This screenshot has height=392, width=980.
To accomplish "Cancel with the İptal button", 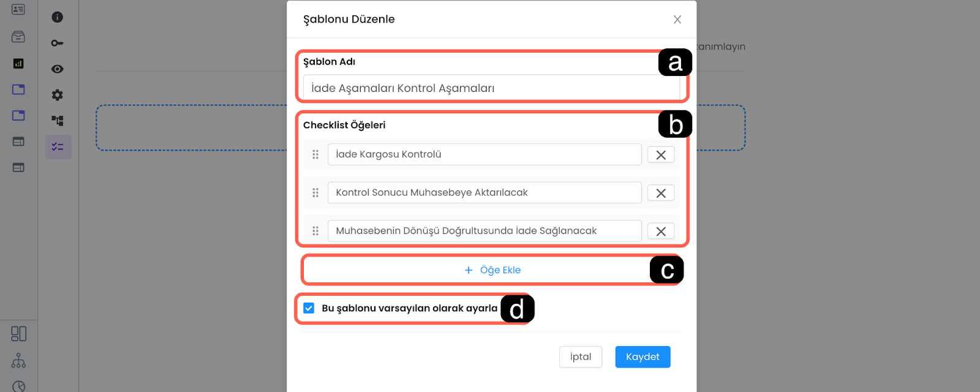I will click(580, 357).
